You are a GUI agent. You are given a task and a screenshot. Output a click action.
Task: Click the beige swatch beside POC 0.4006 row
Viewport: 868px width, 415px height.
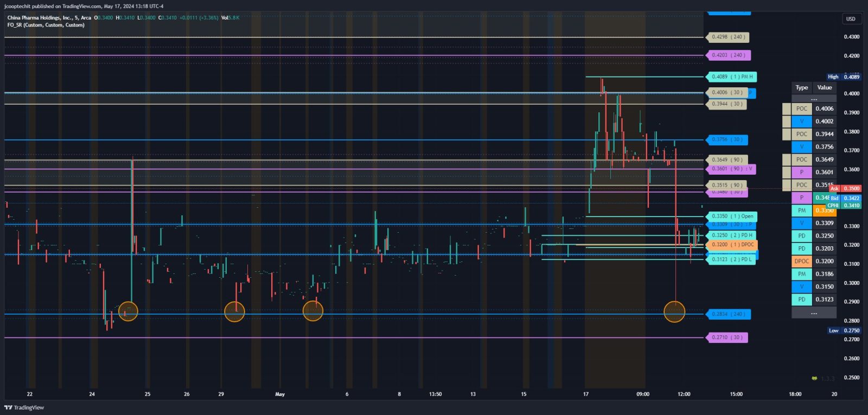point(786,108)
